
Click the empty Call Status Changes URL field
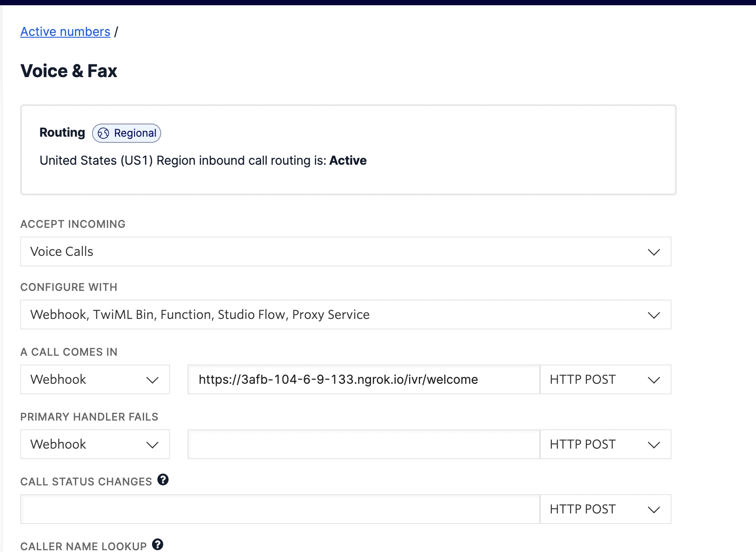(x=279, y=509)
